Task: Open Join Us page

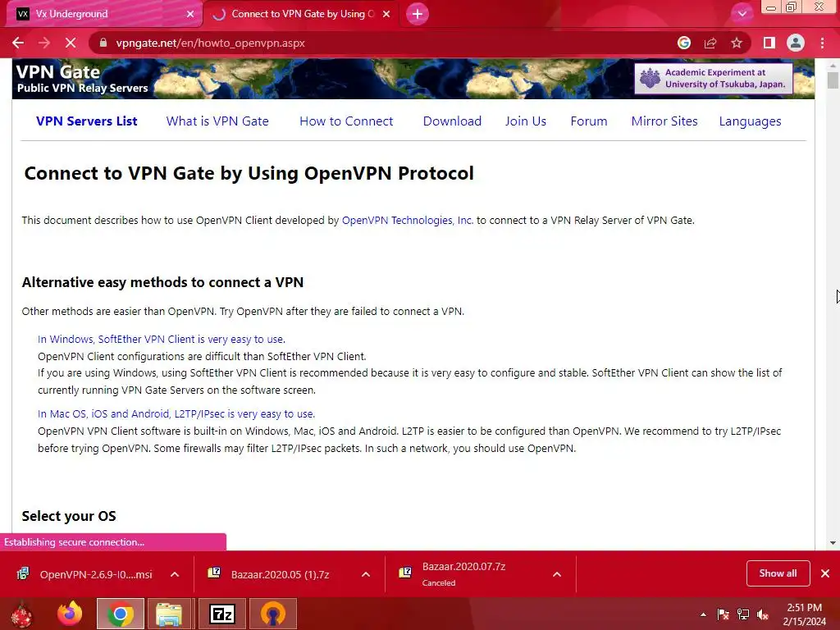Action: pyautogui.click(x=526, y=121)
